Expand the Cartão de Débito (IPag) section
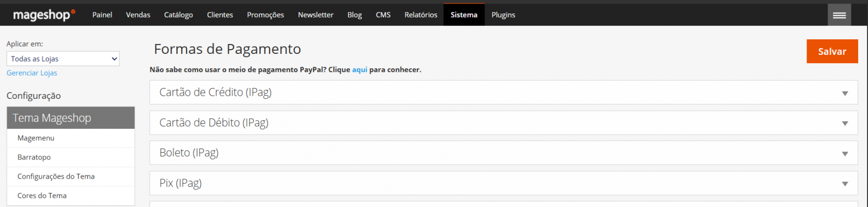 coord(503,123)
